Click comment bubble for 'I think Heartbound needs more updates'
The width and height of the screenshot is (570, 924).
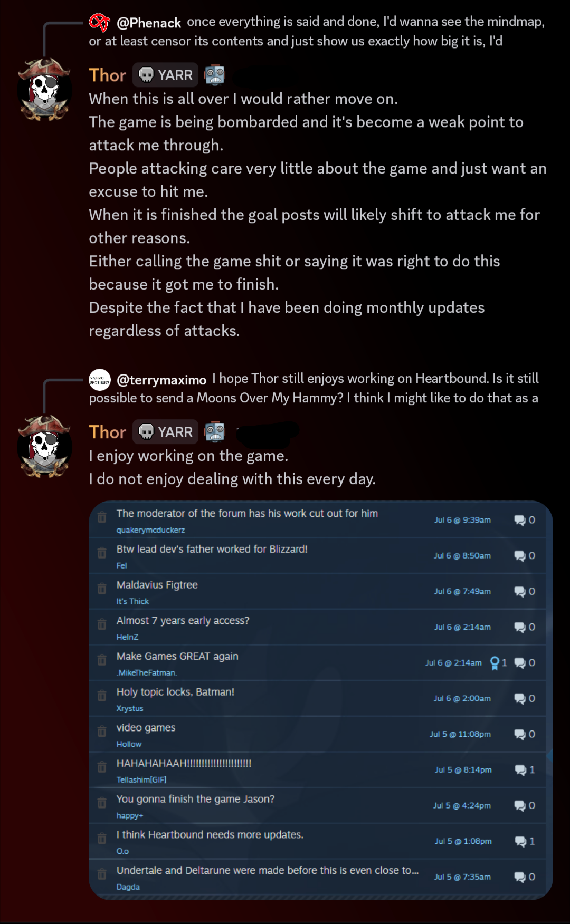click(520, 841)
